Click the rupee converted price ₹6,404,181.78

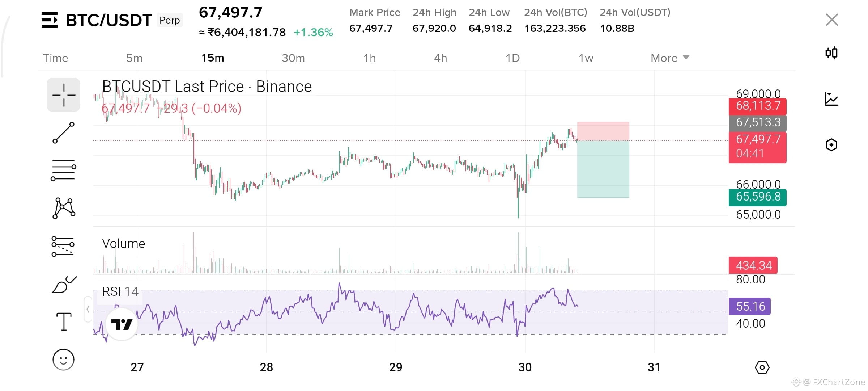click(242, 33)
